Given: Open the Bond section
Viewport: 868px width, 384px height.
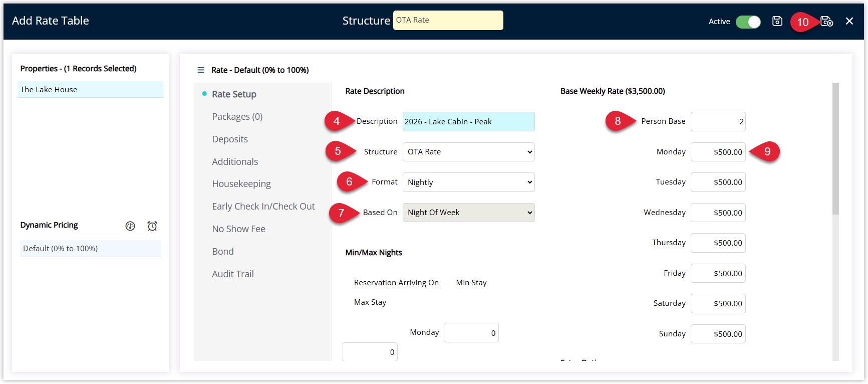Looking at the screenshot, I should pyautogui.click(x=223, y=252).
